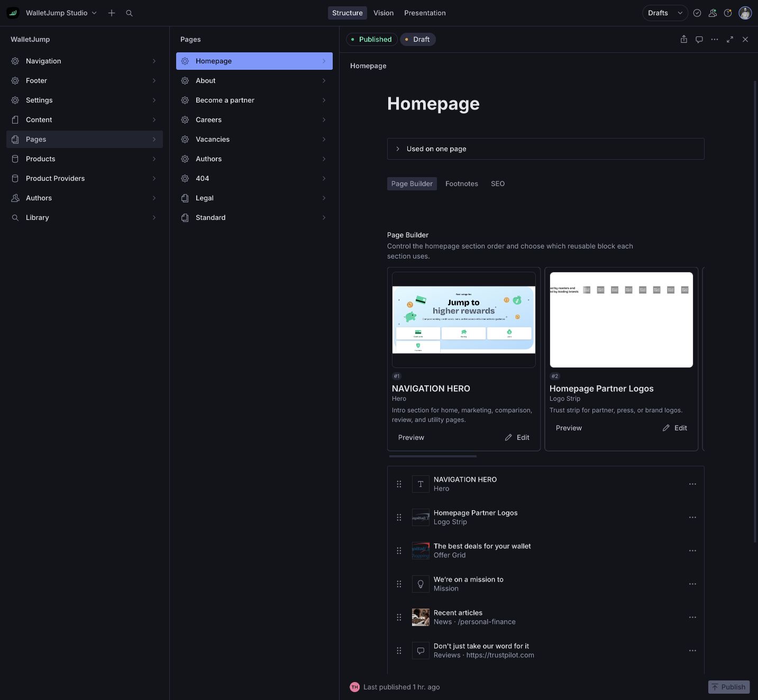Open Library in the WalletJump list
Image resolution: width=758 pixels, height=700 pixels.
(x=85, y=217)
